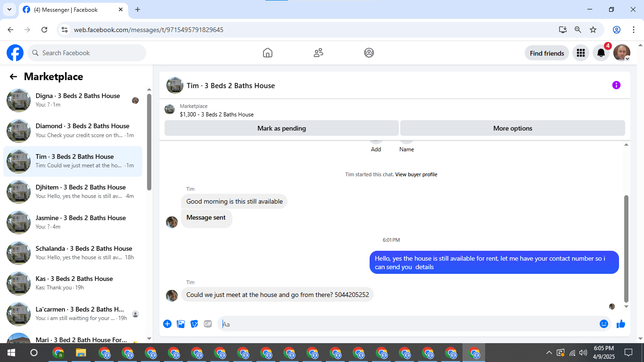The width and height of the screenshot is (644, 362).
Task: Click install app icon in address bar
Action: pos(563,30)
